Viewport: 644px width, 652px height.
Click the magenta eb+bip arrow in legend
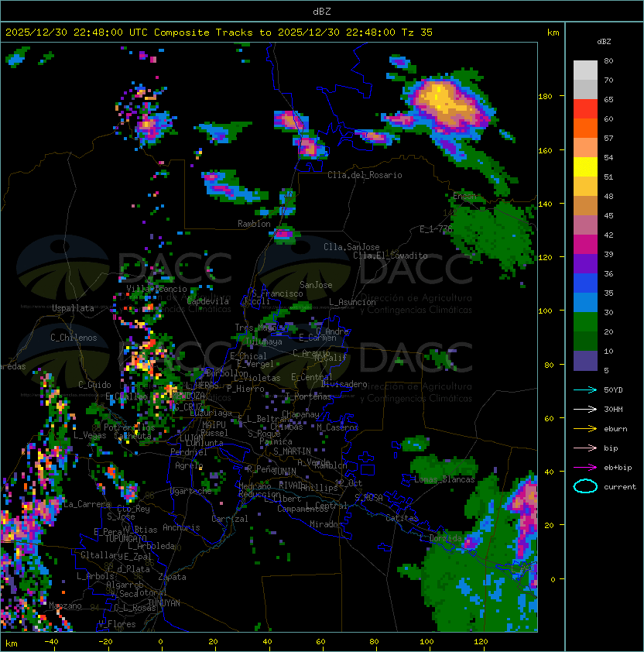pyautogui.click(x=585, y=468)
